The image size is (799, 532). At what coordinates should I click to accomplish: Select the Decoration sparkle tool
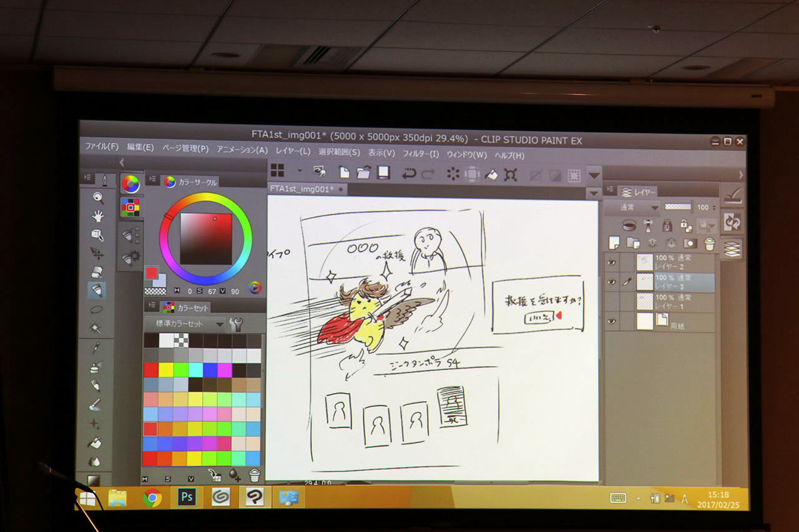[x=95, y=424]
